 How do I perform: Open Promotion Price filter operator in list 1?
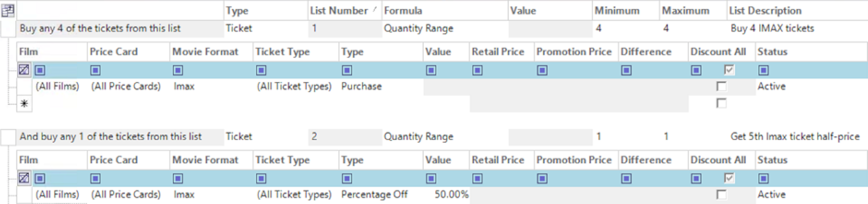tap(542, 70)
